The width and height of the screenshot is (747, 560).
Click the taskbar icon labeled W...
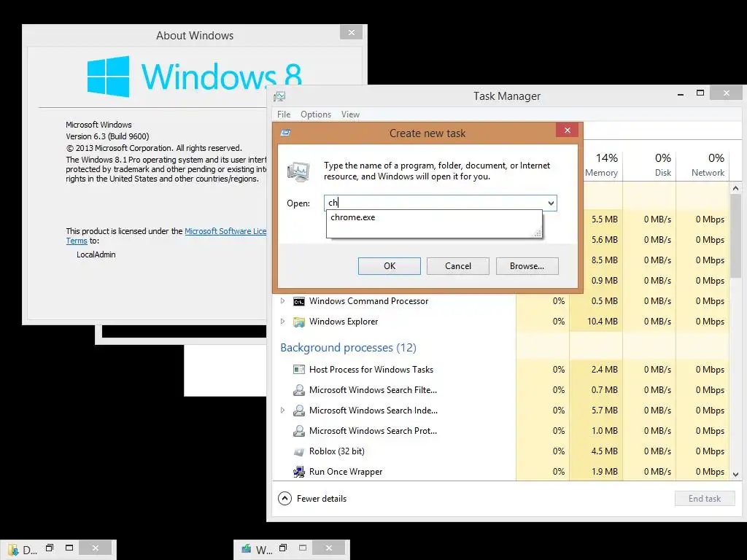[247, 549]
